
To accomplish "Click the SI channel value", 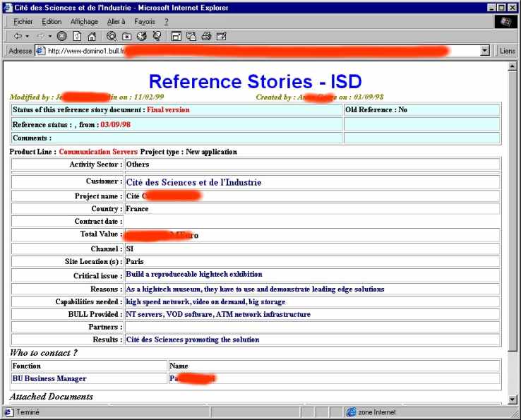I will (130, 249).
